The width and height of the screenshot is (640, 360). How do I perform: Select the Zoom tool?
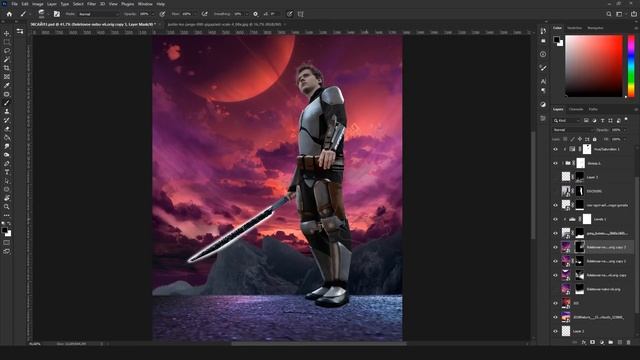pyautogui.click(x=7, y=207)
